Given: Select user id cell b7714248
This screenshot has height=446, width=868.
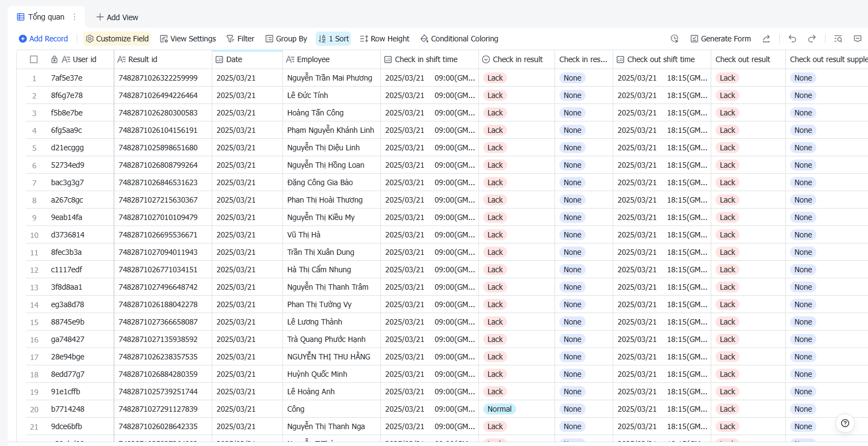Looking at the screenshot, I should (x=80, y=409).
